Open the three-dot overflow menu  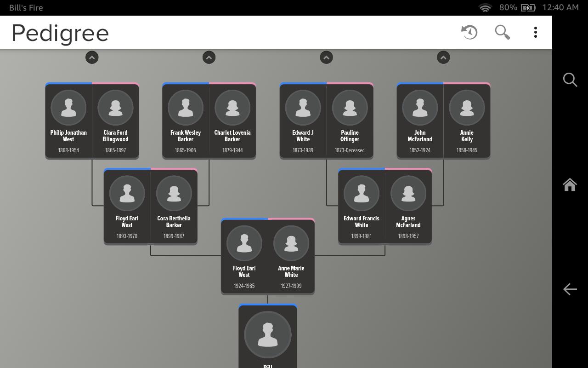[x=535, y=32]
